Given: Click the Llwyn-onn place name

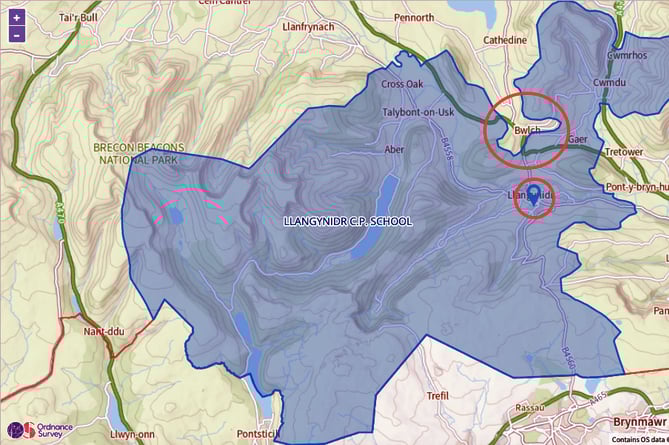Looking at the screenshot, I should (x=132, y=435).
